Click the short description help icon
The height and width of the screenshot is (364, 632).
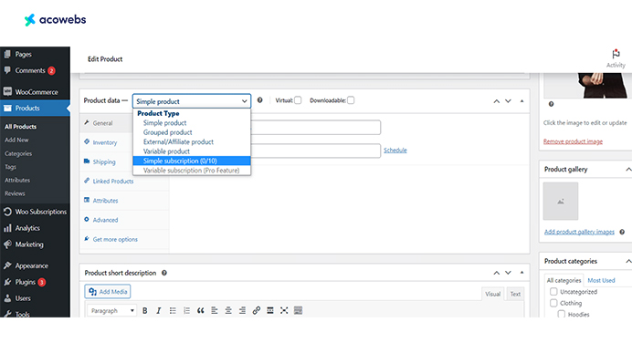point(164,273)
